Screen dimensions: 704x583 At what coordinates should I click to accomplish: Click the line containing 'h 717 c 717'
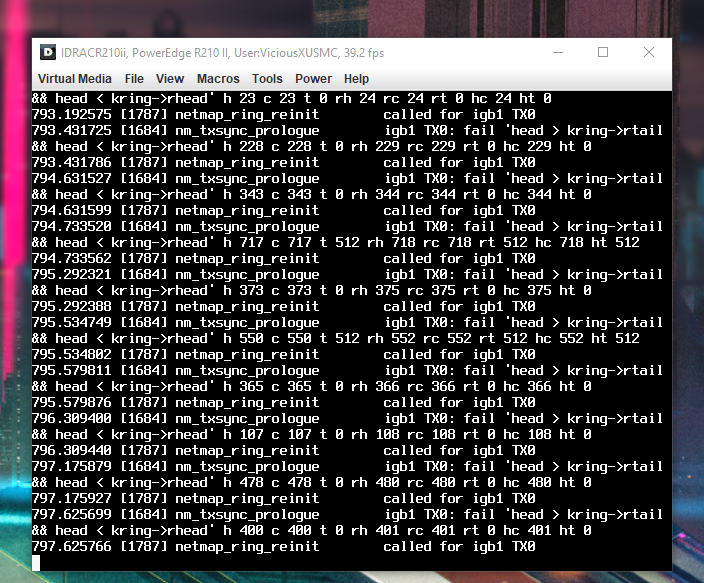pos(336,243)
